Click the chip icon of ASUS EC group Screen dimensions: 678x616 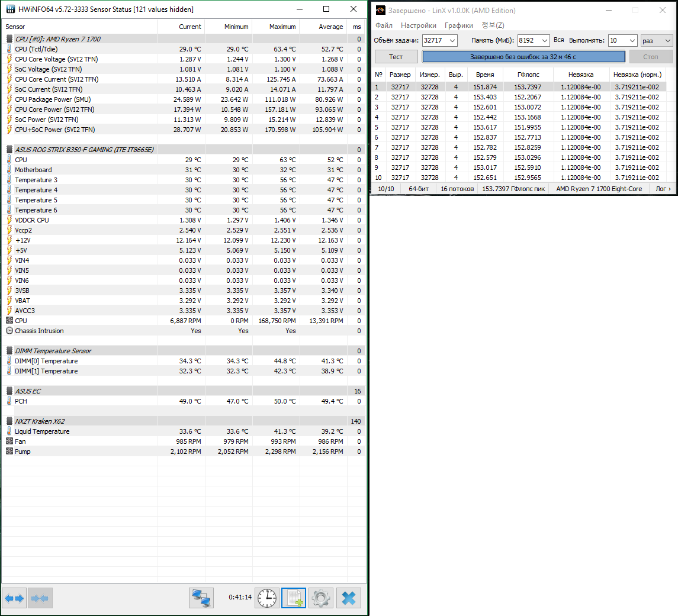point(9,391)
